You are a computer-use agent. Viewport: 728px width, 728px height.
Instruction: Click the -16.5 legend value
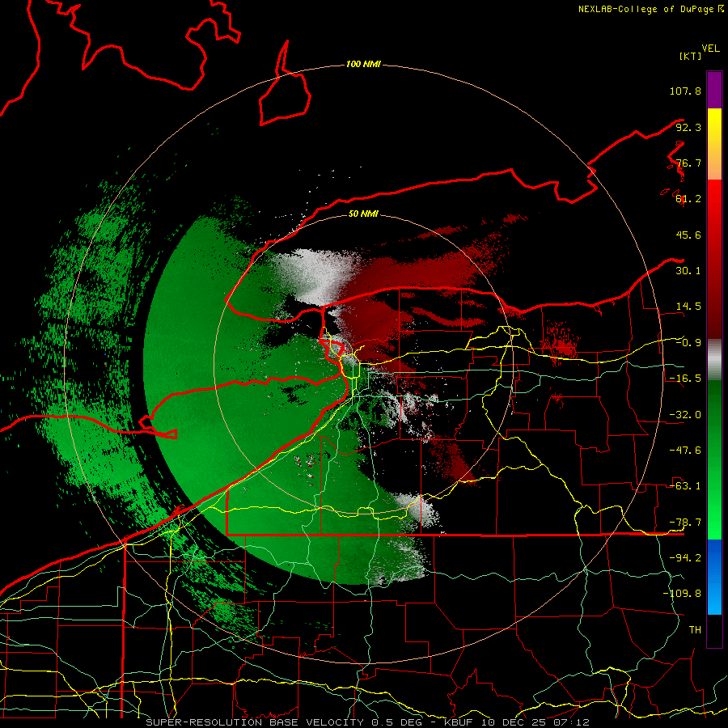click(685, 379)
